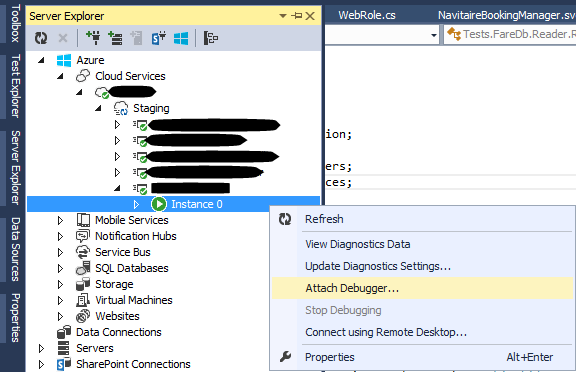Viewport: 576px width, 372px height.
Task: Expand the Mobile Services node
Action: 60,220
